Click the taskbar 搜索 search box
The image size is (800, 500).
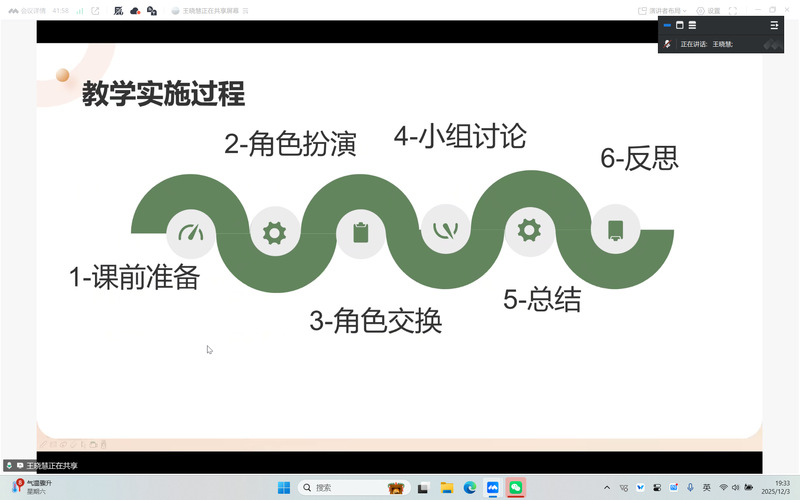(x=340, y=488)
